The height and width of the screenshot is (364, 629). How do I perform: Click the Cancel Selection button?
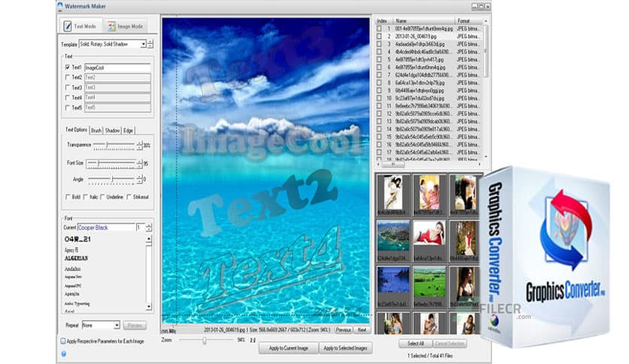tap(450, 344)
